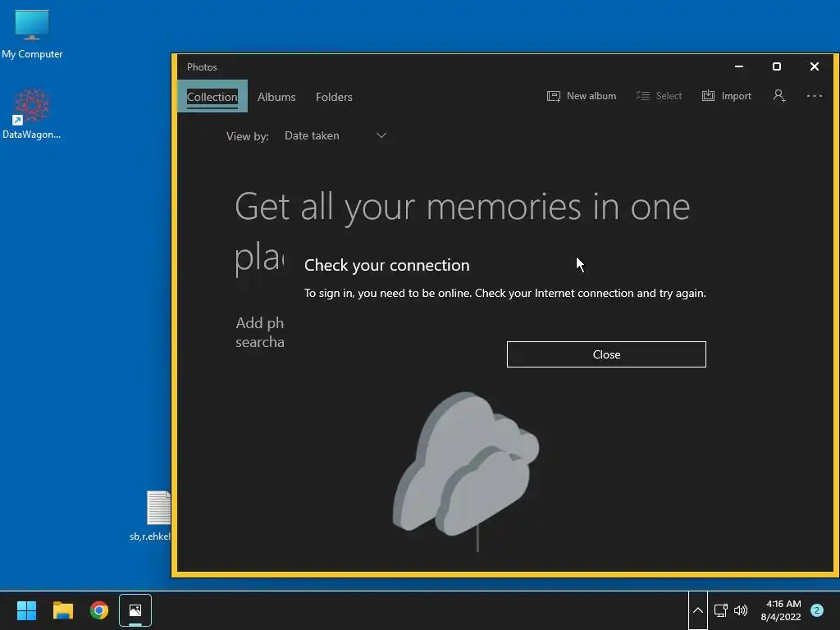Image resolution: width=840 pixels, height=630 pixels.
Task: Click the Select toolbar option
Action: tap(659, 96)
